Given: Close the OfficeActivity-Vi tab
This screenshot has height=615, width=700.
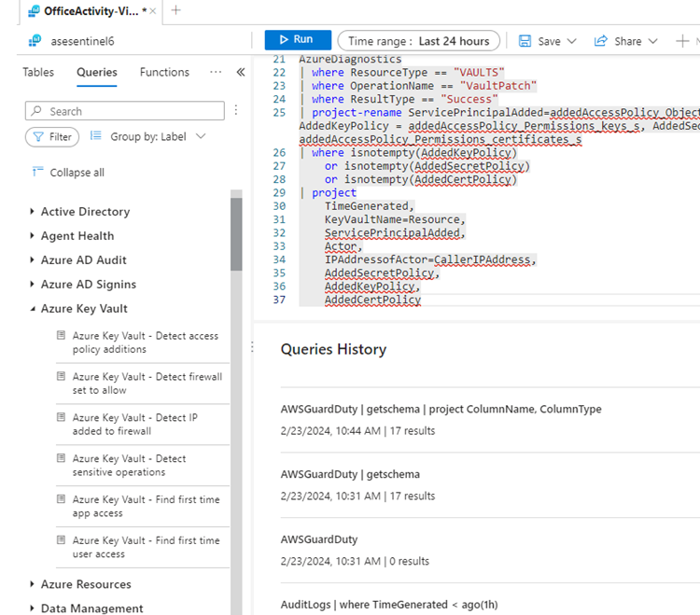Looking at the screenshot, I should pyautogui.click(x=153, y=11).
